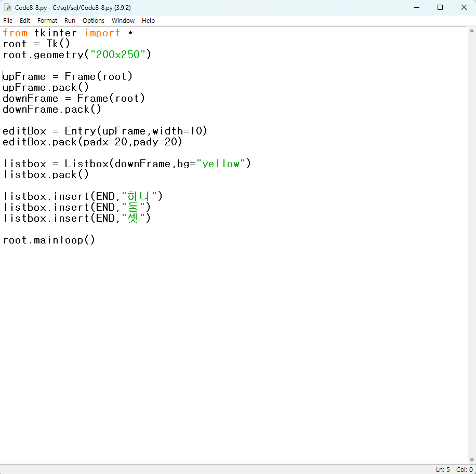Click the insert line containing "셋"
The height and width of the screenshot is (474, 476).
76,219
